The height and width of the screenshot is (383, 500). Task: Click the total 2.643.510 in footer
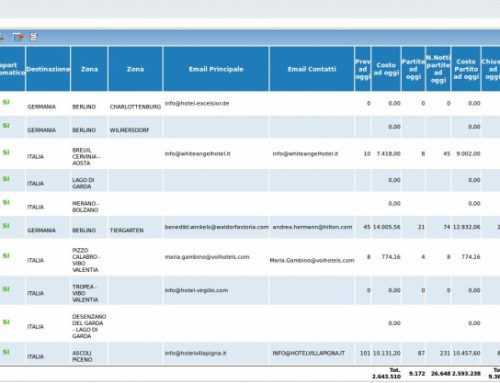(387, 377)
